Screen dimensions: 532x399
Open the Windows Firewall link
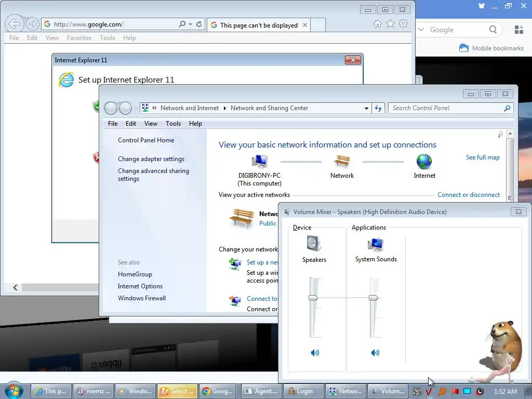point(141,298)
